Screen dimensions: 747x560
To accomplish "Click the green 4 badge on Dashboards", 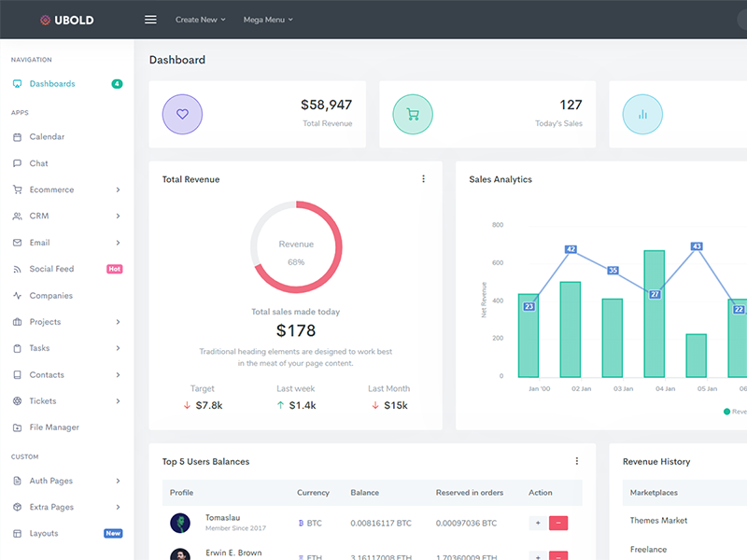I will [x=117, y=84].
